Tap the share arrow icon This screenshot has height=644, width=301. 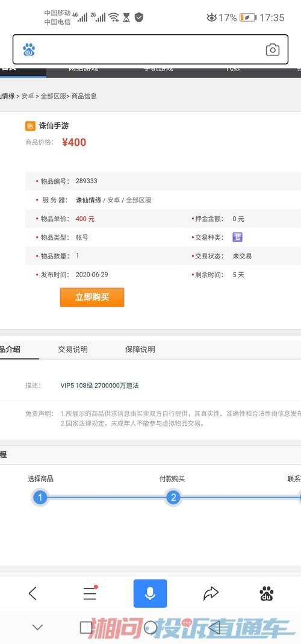[x=211, y=593]
